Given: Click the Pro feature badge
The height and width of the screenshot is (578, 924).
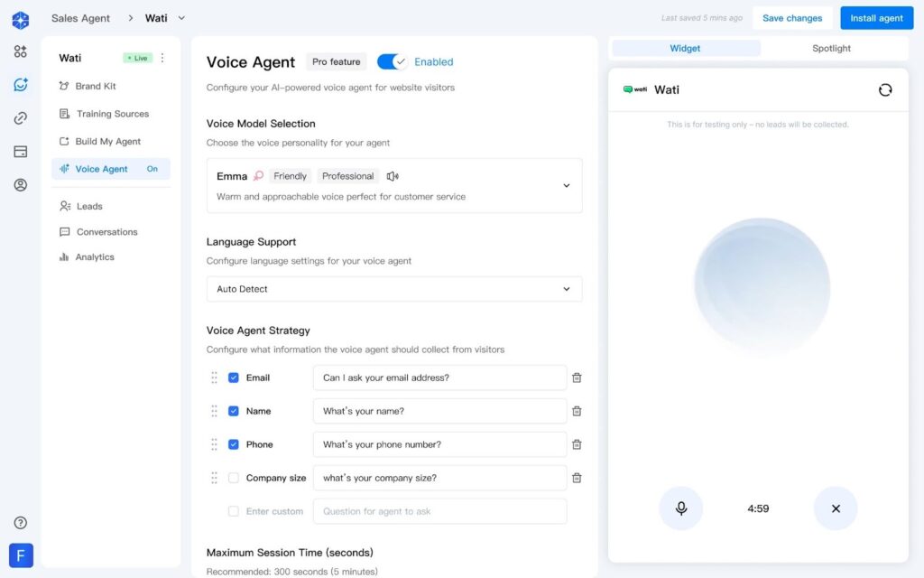Looking at the screenshot, I should (336, 62).
